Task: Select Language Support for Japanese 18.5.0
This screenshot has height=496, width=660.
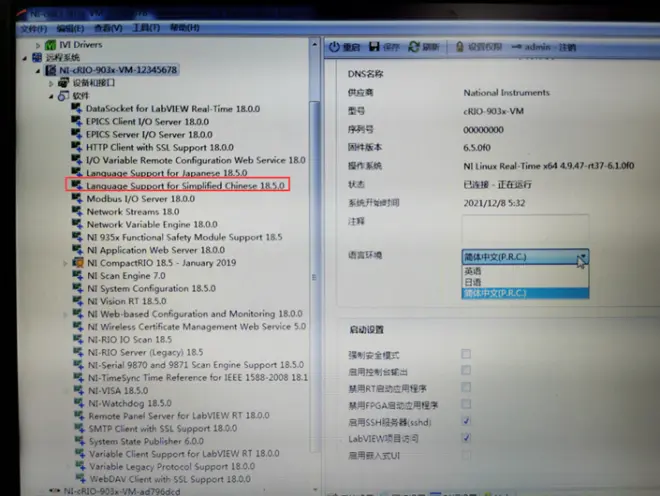Action: click(167, 173)
